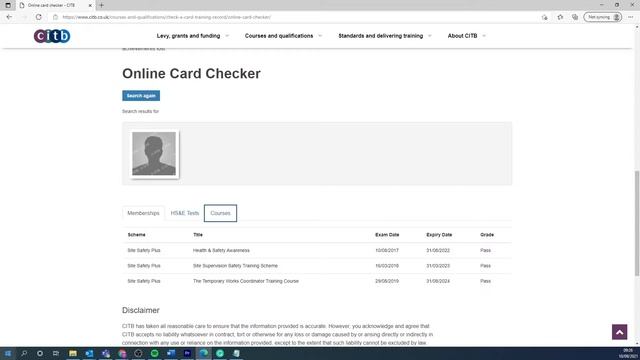The width and height of the screenshot is (640, 360).
Task: Click Temporary Works Coordinator row Pass grade
Action: click(x=485, y=281)
